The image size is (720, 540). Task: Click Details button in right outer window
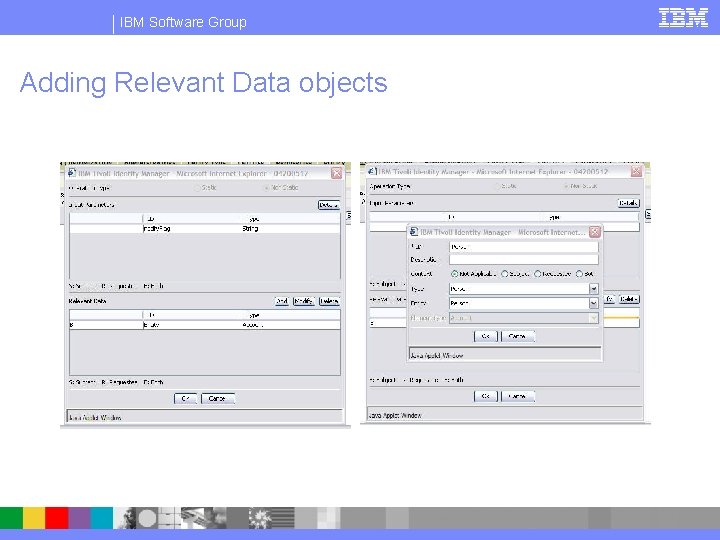628,203
